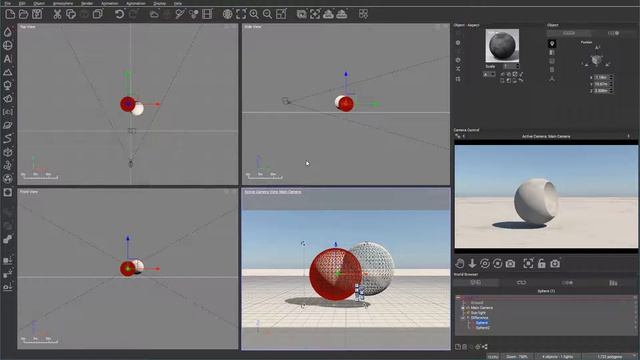Frame the camera on selected object

click(x=528, y=263)
